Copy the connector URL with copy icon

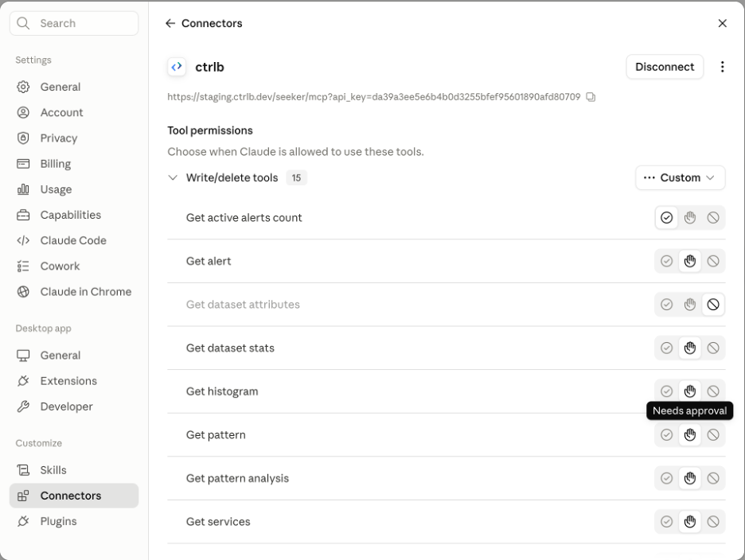(x=591, y=97)
